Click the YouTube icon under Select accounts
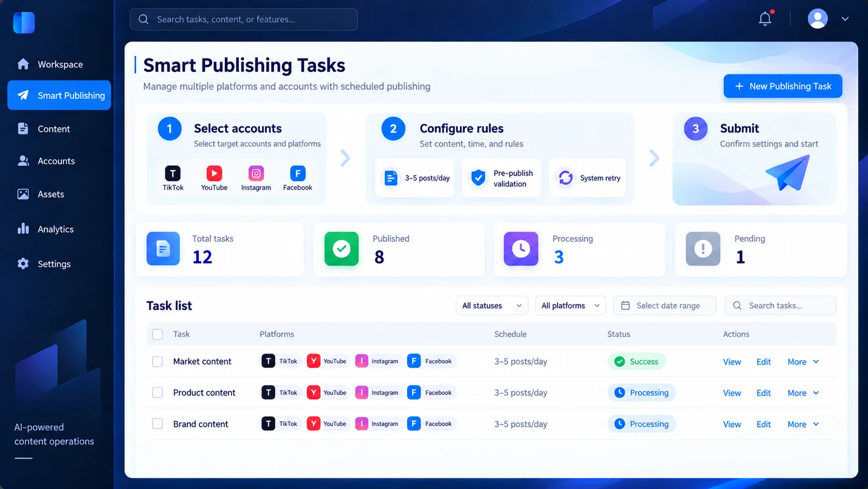The width and height of the screenshot is (868, 489). [214, 173]
